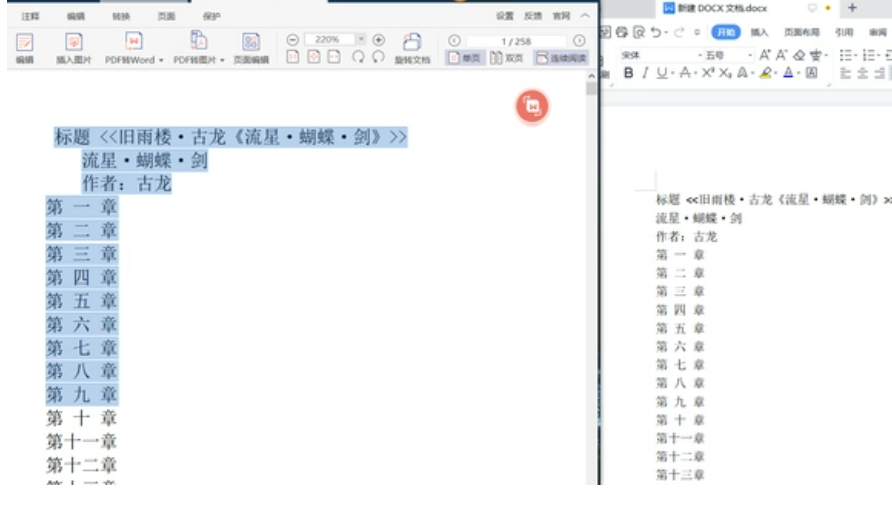Viewport: 892px width, 519px height.
Task: Open quick access customize dropdown
Action: click(697, 32)
